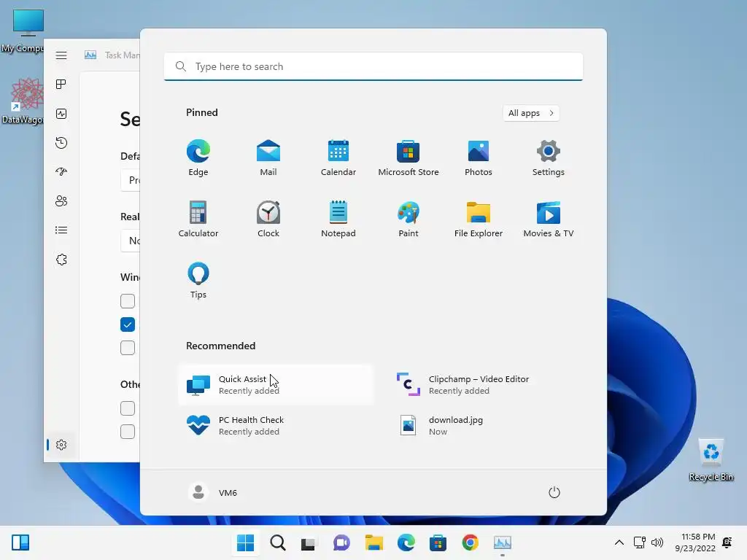Open Microsoft Store from pinned apps
The image size is (747, 560).
point(409,158)
